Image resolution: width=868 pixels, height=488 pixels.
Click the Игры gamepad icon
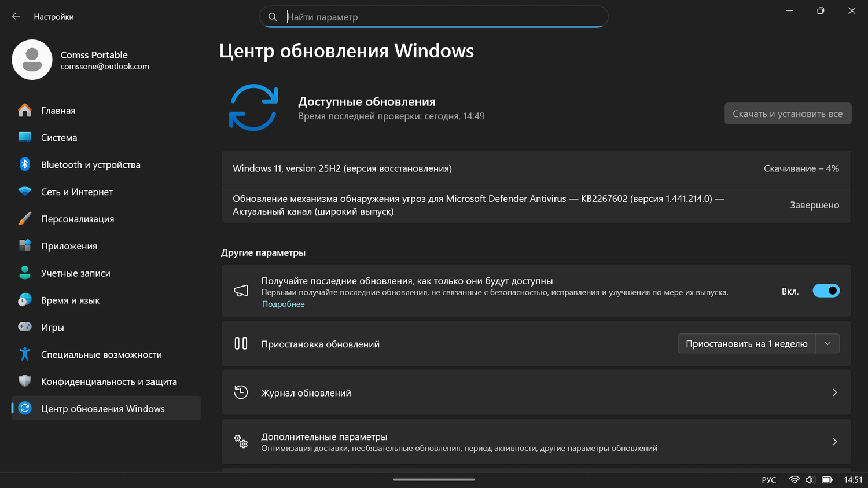click(x=25, y=327)
